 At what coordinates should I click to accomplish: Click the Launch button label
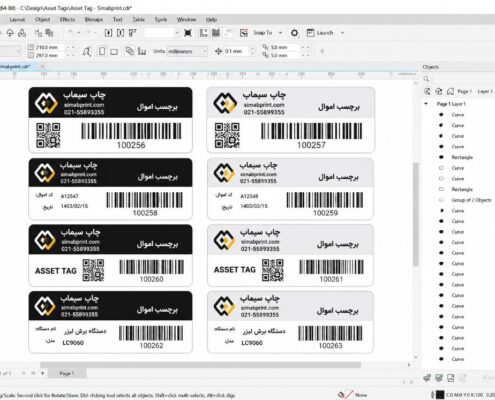point(325,33)
